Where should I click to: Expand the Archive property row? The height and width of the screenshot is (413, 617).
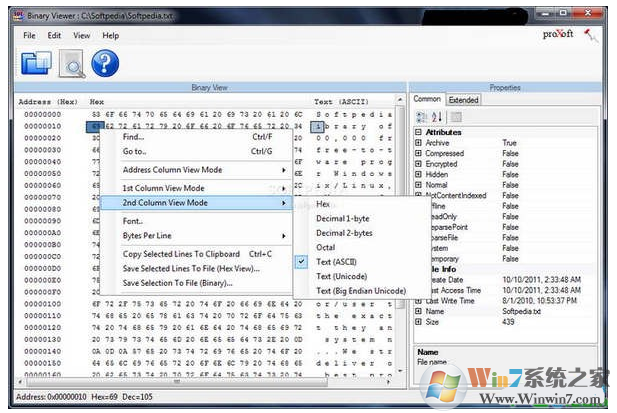(418, 143)
